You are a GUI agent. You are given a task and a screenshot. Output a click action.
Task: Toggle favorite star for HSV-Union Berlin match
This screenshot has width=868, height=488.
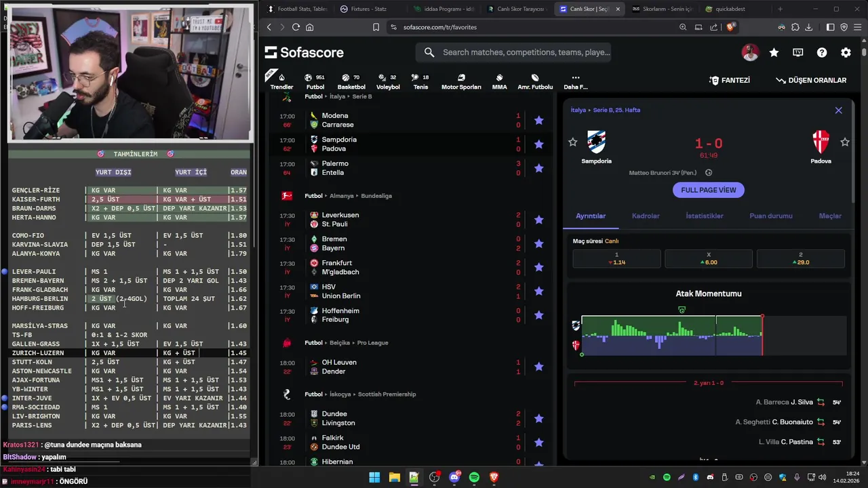(x=538, y=291)
